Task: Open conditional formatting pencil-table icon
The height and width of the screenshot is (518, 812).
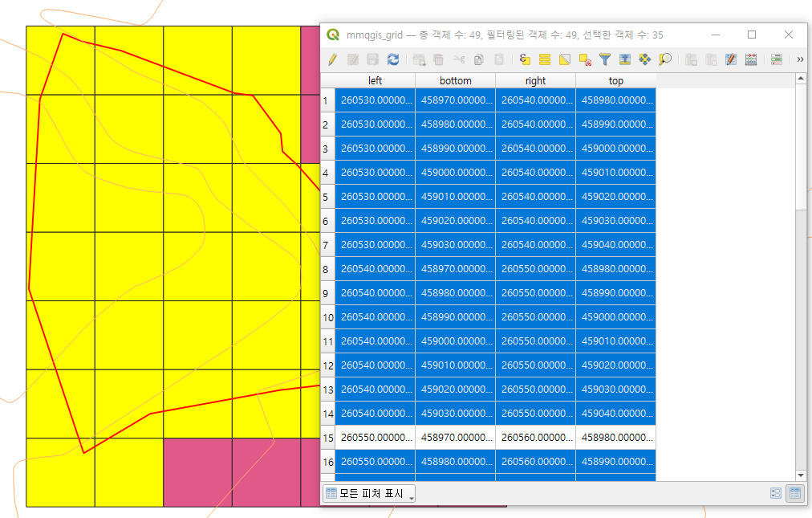Action: [x=731, y=59]
